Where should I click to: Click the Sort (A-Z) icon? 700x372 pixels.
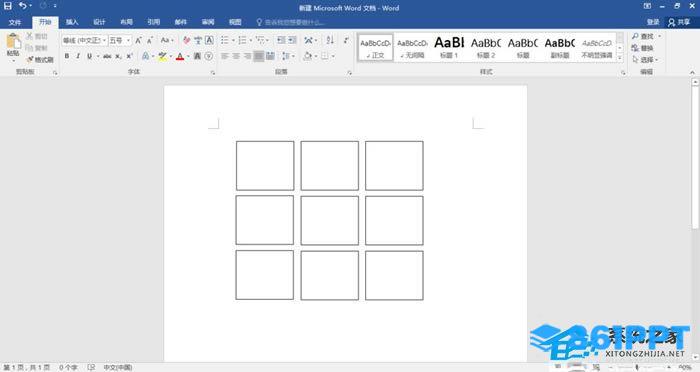pyautogui.click(x=330, y=40)
